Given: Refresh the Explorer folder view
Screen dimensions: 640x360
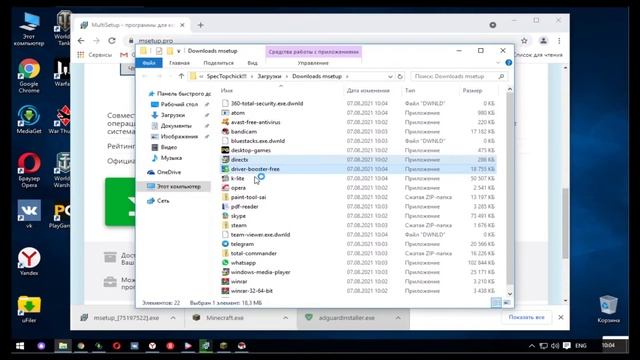Looking at the screenshot, I should 400,76.
